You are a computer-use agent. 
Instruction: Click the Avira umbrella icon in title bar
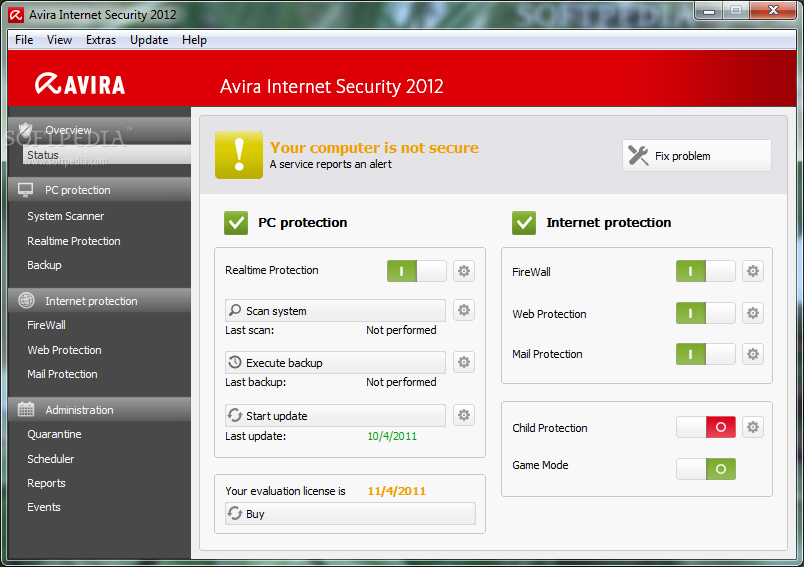[x=16, y=15]
